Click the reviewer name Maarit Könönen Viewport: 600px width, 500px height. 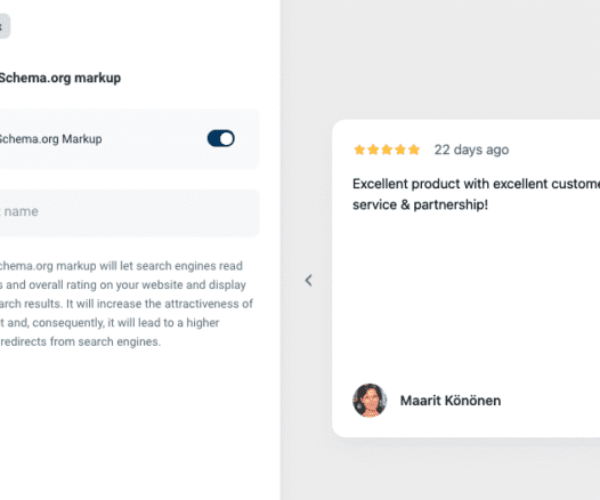(x=450, y=401)
